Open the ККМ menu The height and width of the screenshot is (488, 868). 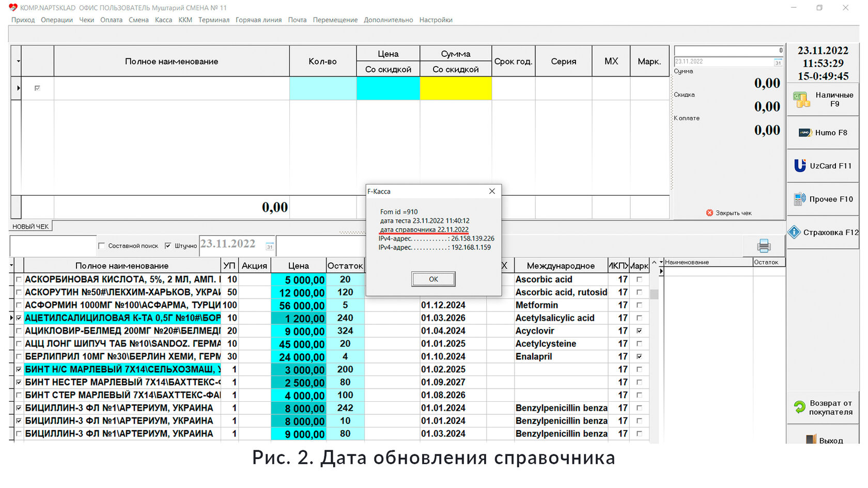pos(185,20)
